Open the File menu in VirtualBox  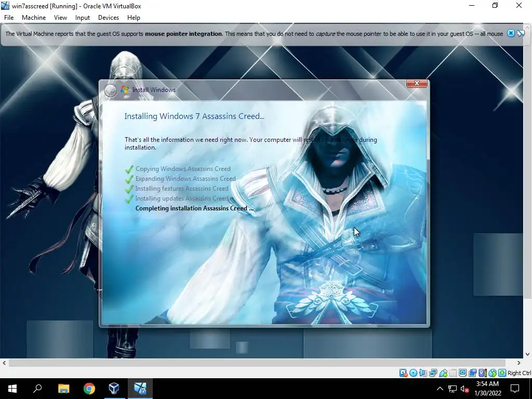point(9,18)
